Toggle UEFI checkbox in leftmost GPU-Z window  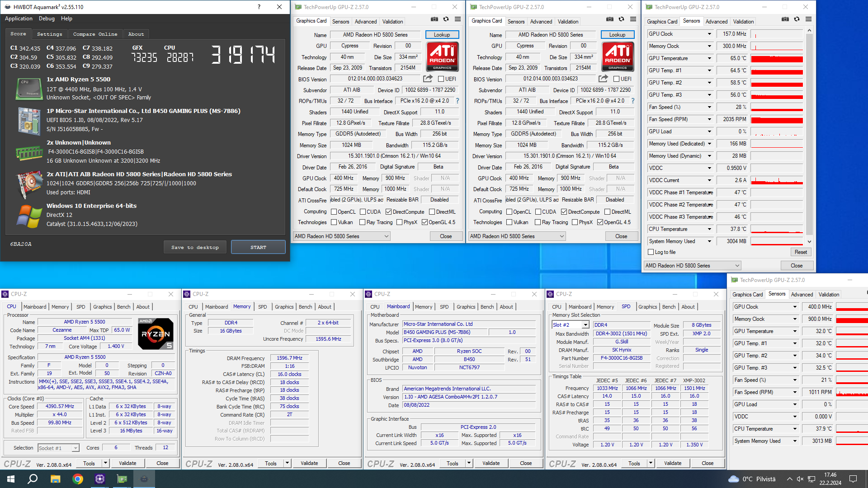click(441, 79)
